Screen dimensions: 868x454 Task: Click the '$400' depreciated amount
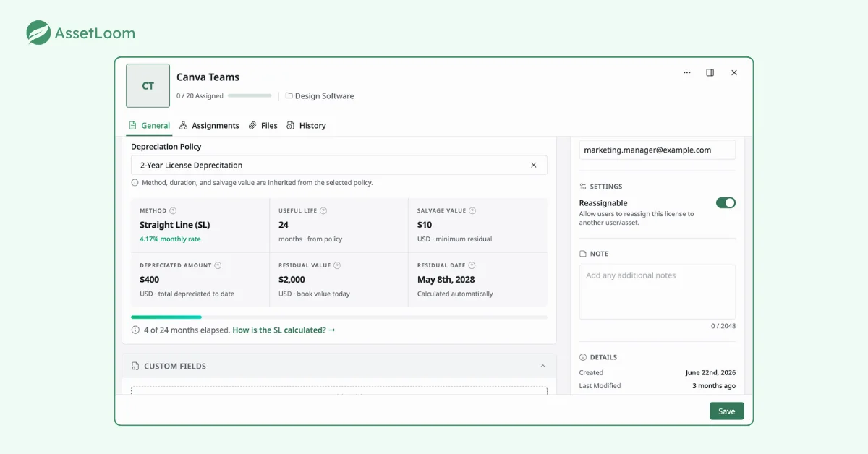point(150,280)
